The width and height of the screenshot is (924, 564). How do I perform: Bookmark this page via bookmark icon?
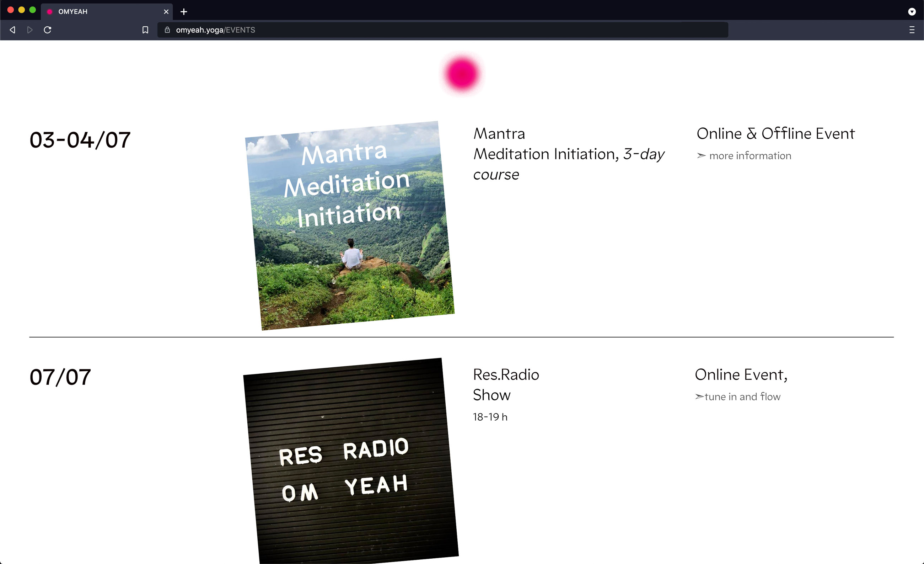(145, 30)
